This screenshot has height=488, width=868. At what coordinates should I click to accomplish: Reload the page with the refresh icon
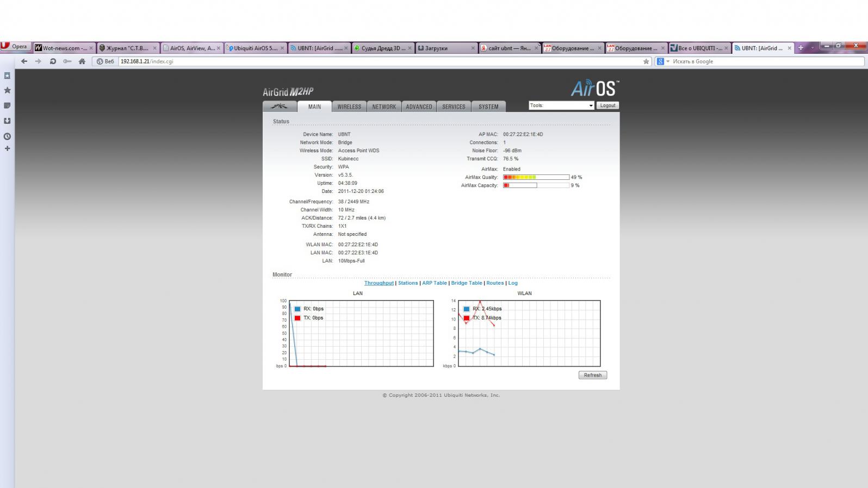(x=53, y=61)
